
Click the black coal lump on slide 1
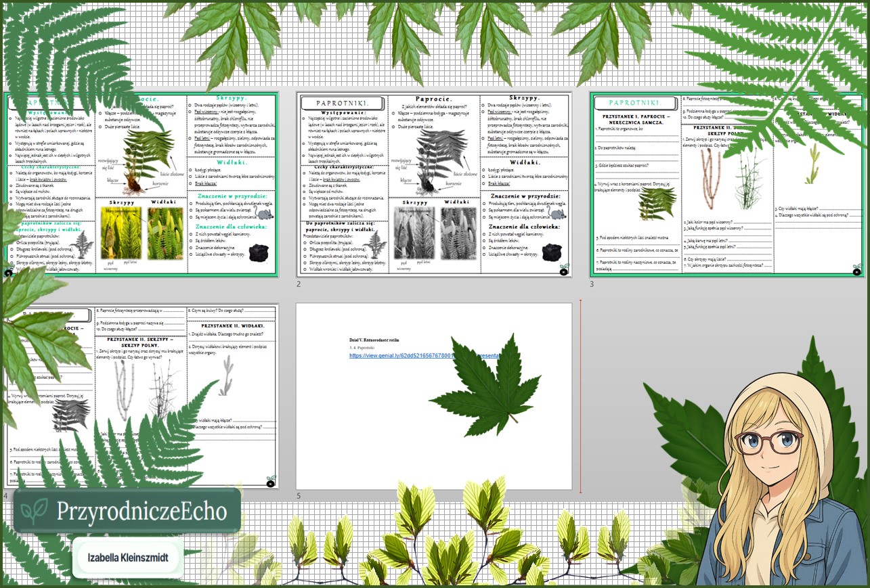[x=259, y=252]
